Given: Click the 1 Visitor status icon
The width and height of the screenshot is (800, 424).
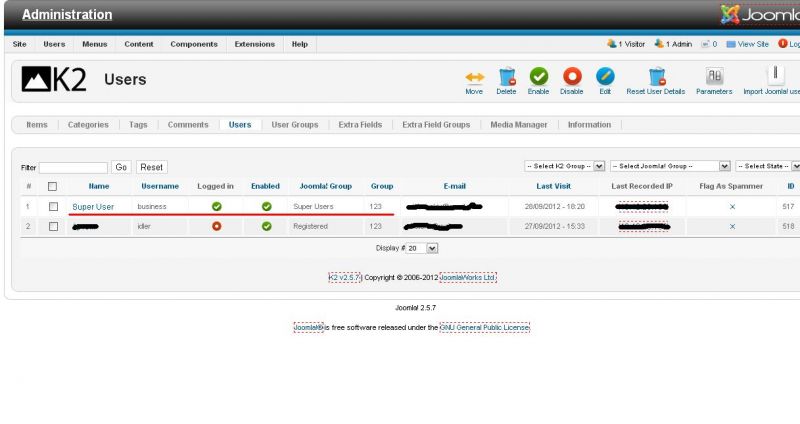Looking at the screenshot, I should [612, 44].
